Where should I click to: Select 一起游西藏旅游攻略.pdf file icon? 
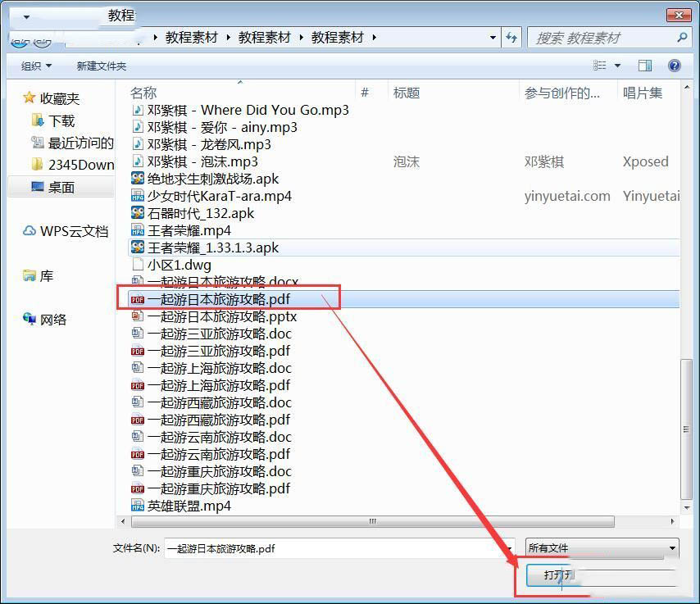click(138, 420)
